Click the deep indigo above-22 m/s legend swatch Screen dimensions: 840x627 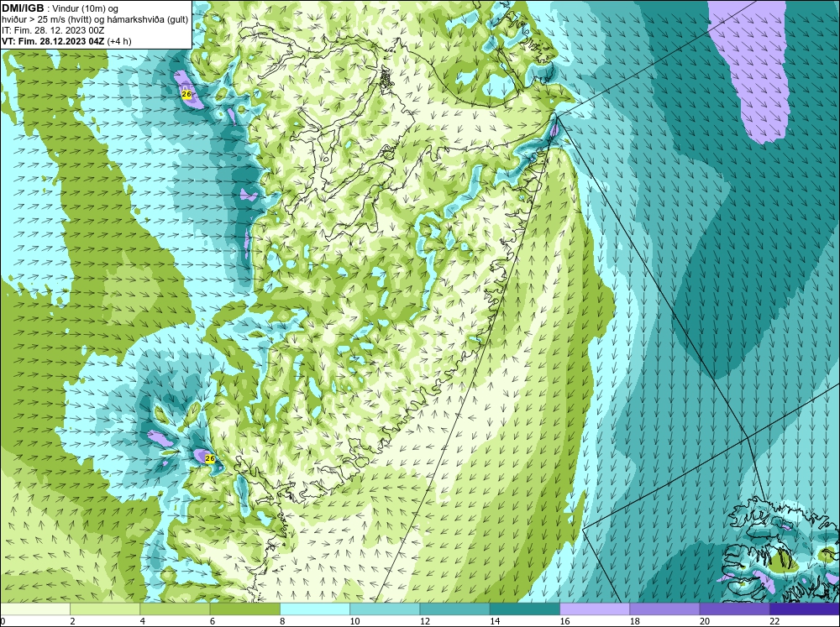click(805, 609)
